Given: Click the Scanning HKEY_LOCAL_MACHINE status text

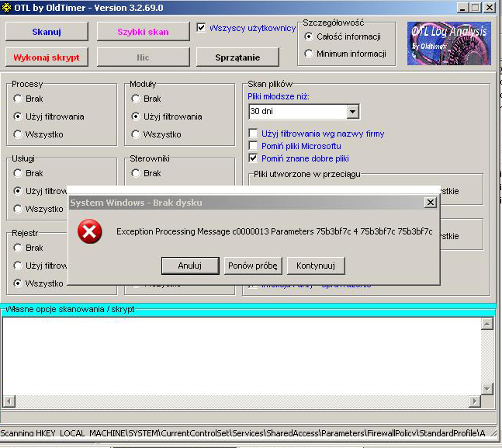Looking at the screenshot, I should [243, 433].
